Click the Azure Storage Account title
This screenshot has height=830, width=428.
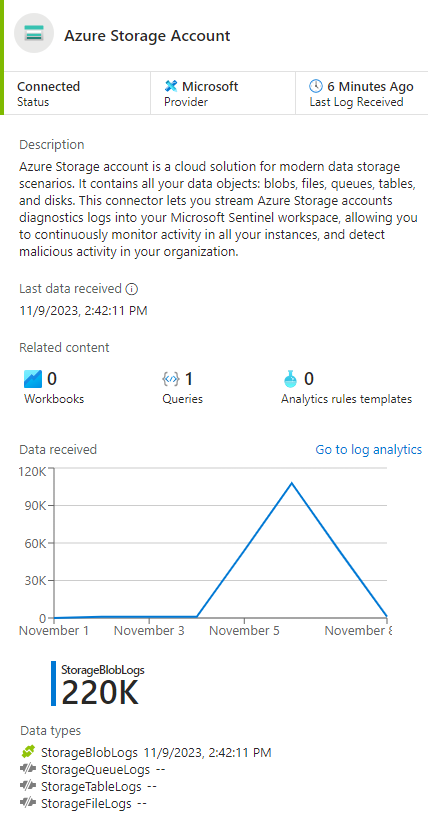[x=147, y=35]
